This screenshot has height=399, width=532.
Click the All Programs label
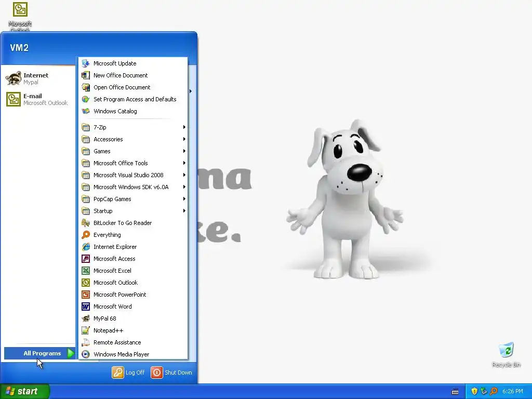(x=42, y=353)
